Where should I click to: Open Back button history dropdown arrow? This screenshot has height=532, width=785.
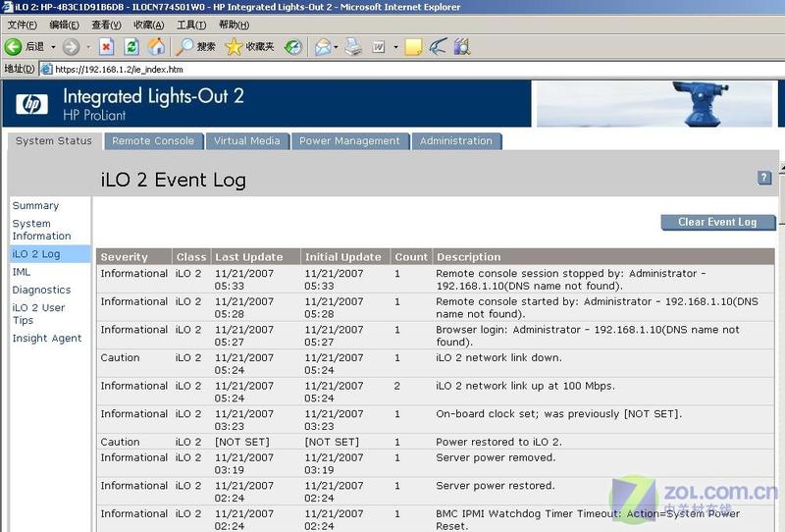53,47
